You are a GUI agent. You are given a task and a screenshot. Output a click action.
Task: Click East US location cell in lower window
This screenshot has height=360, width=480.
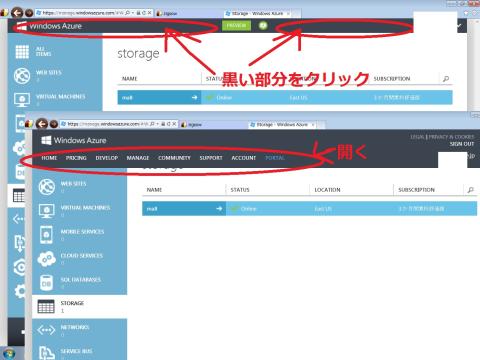click(x=323, y=209)
